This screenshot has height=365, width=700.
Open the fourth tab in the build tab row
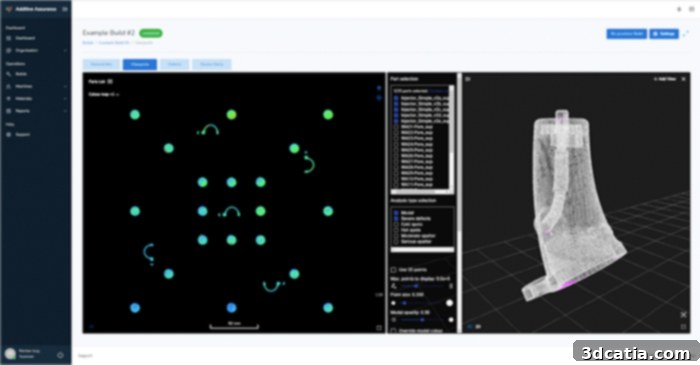point(212,64)
